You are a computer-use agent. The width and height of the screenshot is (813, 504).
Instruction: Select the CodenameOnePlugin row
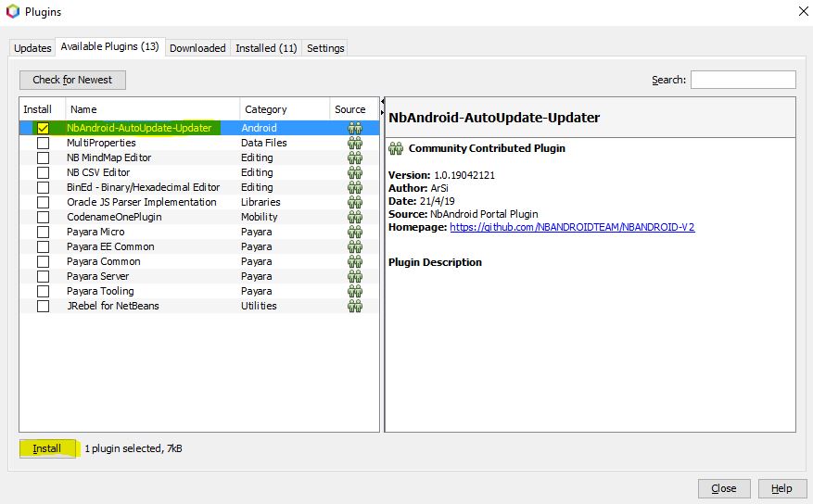tap(199, 217)
